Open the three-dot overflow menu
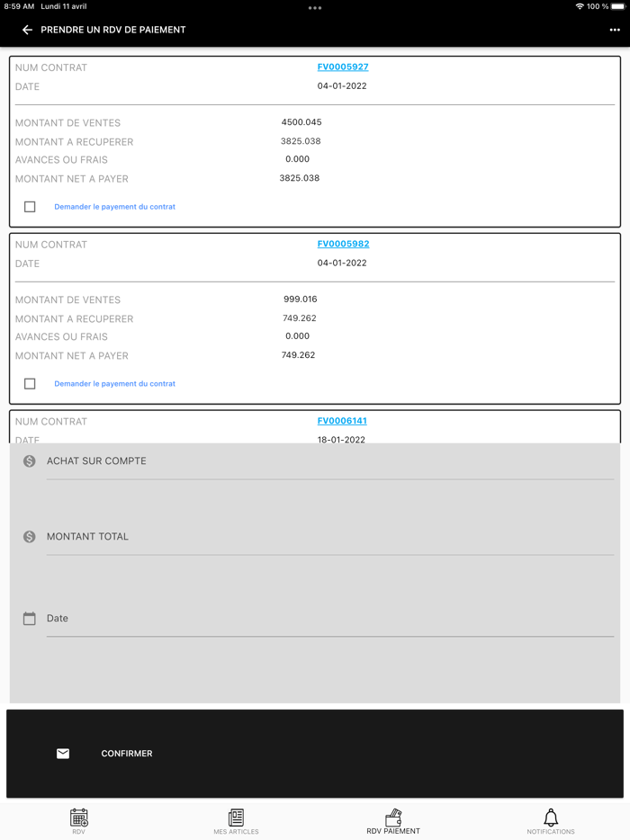 [615, 30]
